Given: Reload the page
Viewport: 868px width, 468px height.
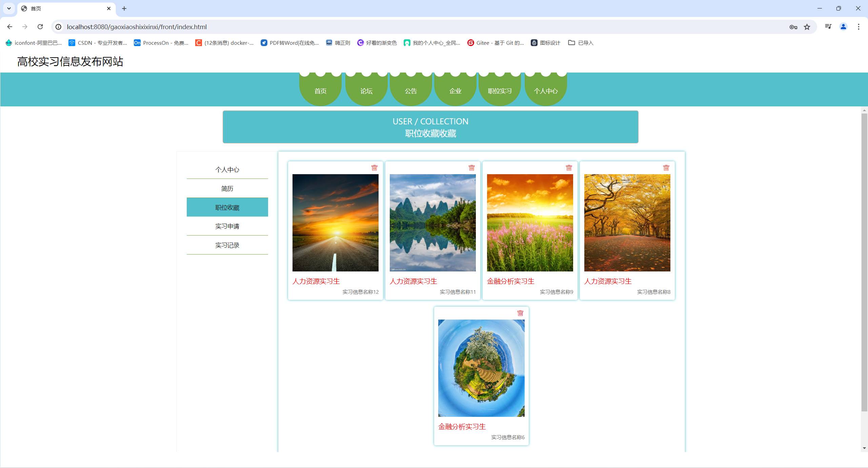Looking at the screenshot, I should (x=40, y=27).
